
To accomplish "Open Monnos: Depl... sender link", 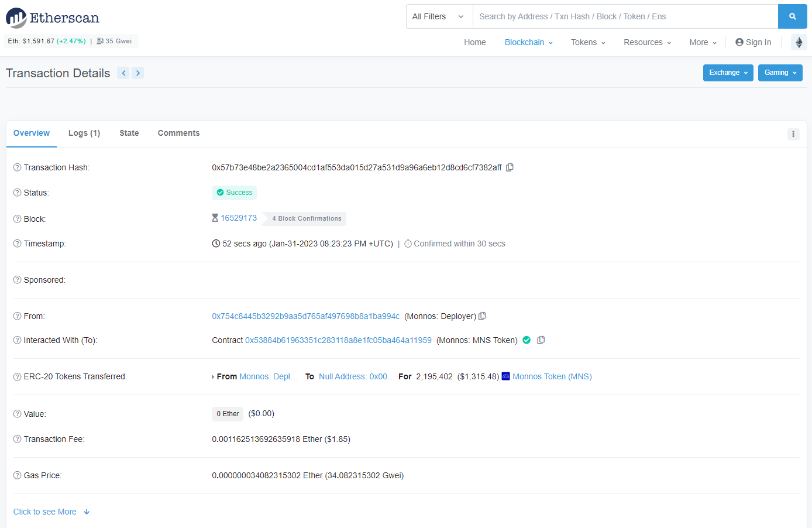I will coord(269,376).
